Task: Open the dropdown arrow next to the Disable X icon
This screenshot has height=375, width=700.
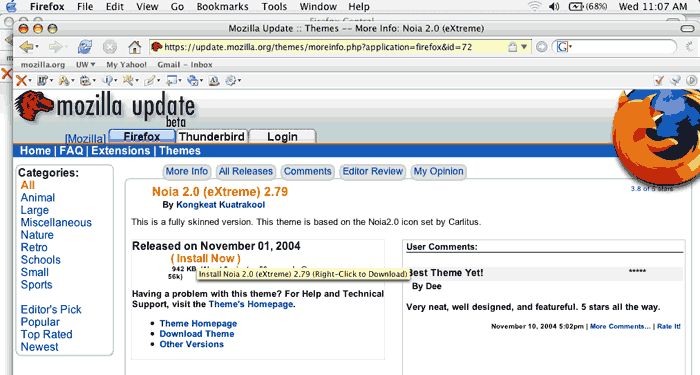Action: (29, 81)
